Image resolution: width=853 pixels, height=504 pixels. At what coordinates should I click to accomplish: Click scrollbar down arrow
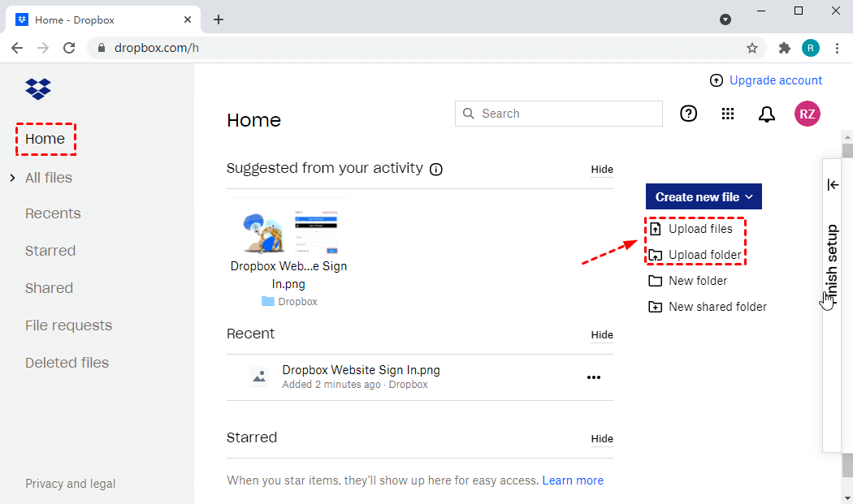tap(847, 498)
